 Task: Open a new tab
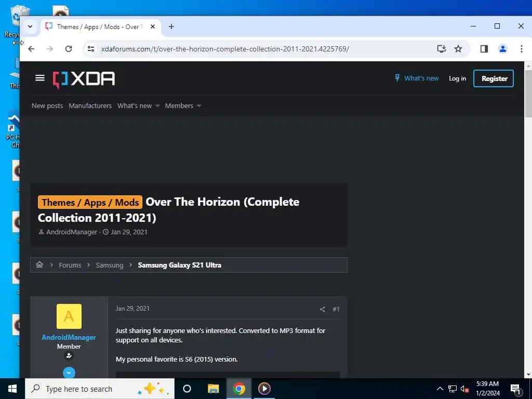(x=171, y=26)
